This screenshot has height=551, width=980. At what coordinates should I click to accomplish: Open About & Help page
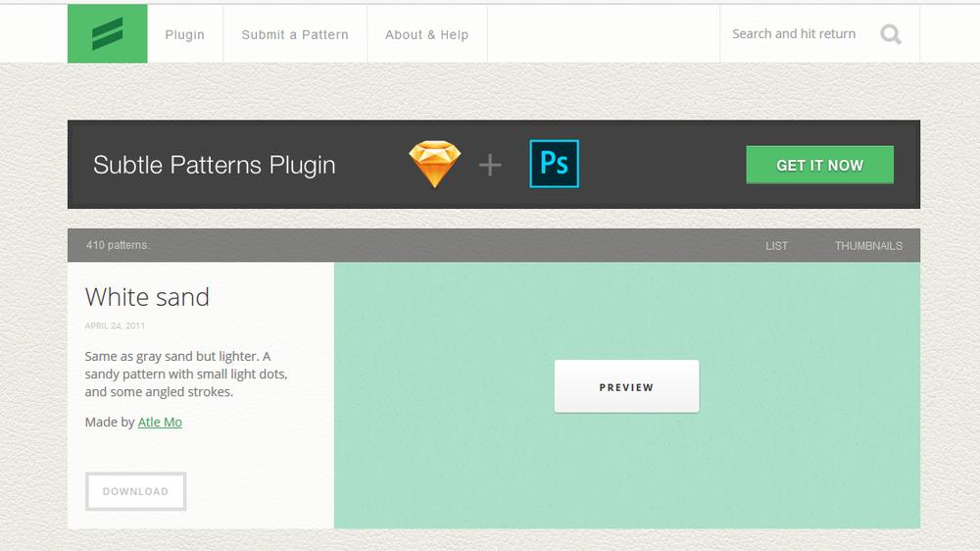(x=427, y=35)
